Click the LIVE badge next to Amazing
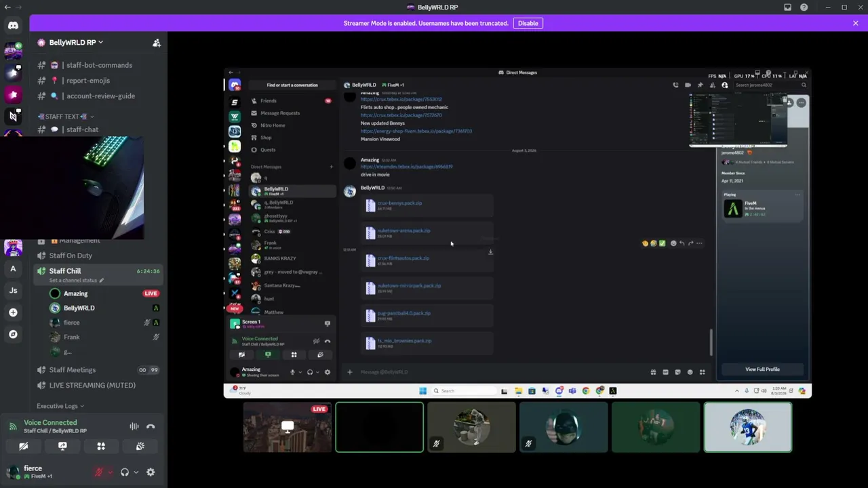 click(151, 293)
